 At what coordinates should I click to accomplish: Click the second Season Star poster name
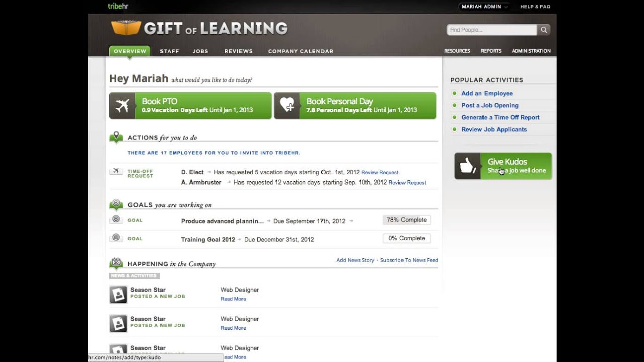pos(148,319)
